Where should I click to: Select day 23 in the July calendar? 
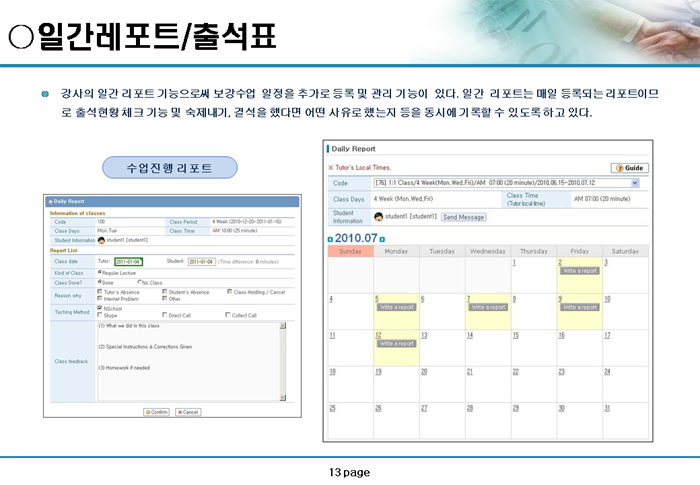coord(562,372)
